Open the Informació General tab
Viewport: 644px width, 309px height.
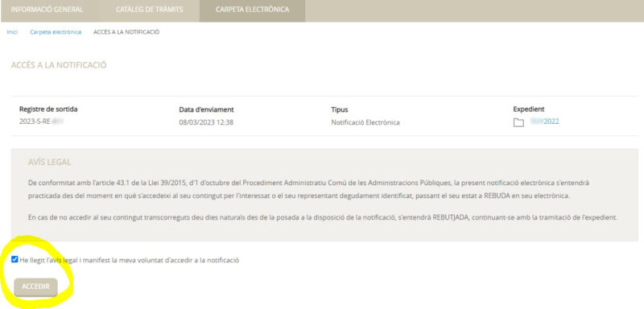47,10
